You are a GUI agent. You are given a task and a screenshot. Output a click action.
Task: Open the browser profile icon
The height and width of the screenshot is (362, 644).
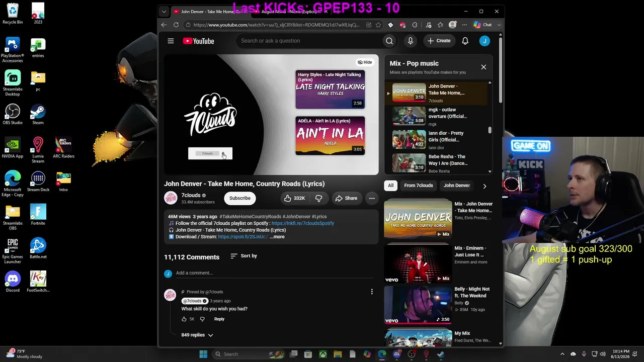(x=452, y=25)
